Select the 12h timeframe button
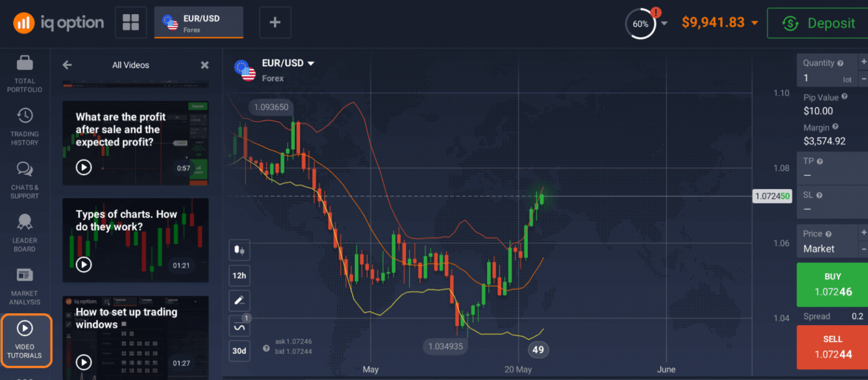Image resolution: width=868 pixels, height=380 pixels. pyautogui.click(x=239, y=275)
